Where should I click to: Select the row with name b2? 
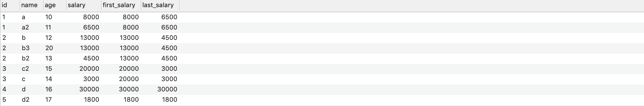[322, 58]
